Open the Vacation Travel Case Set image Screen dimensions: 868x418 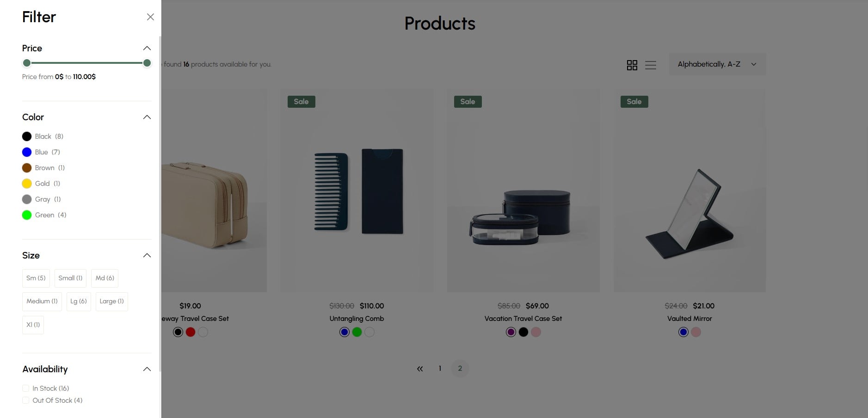point(523,191)
